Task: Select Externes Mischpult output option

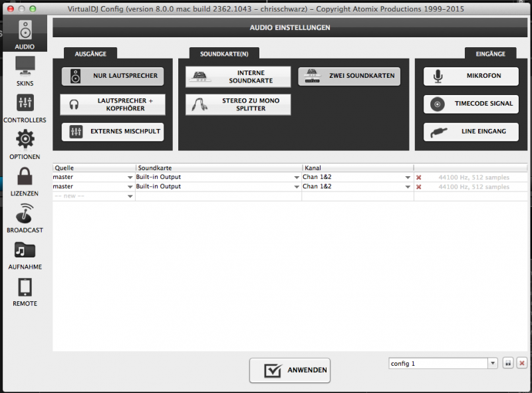Action: point(112,132)
